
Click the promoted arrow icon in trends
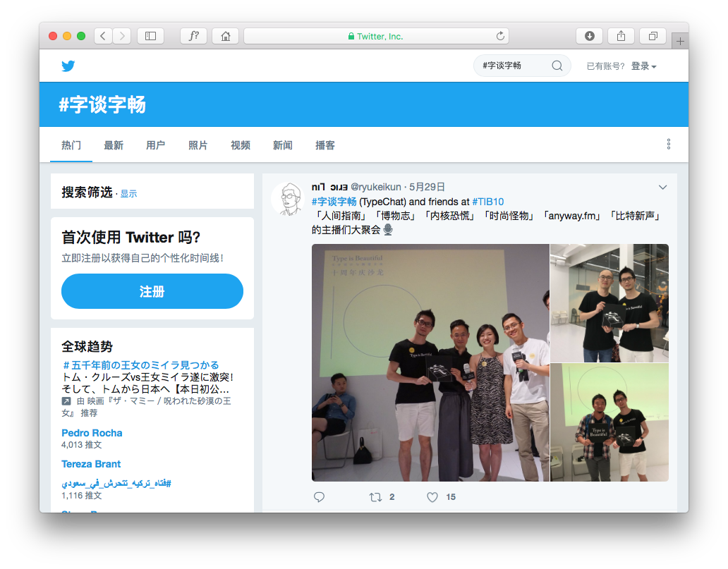pos(66,401)
